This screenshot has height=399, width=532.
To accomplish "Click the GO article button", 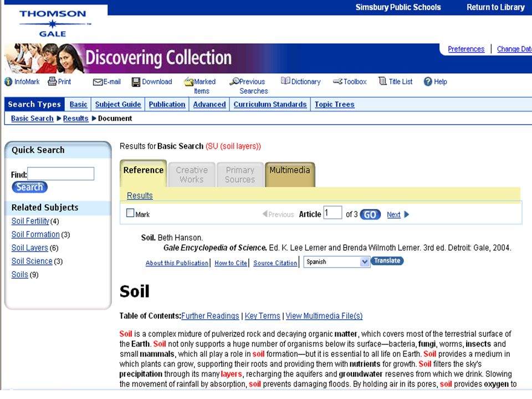I will tap(370, 215).
